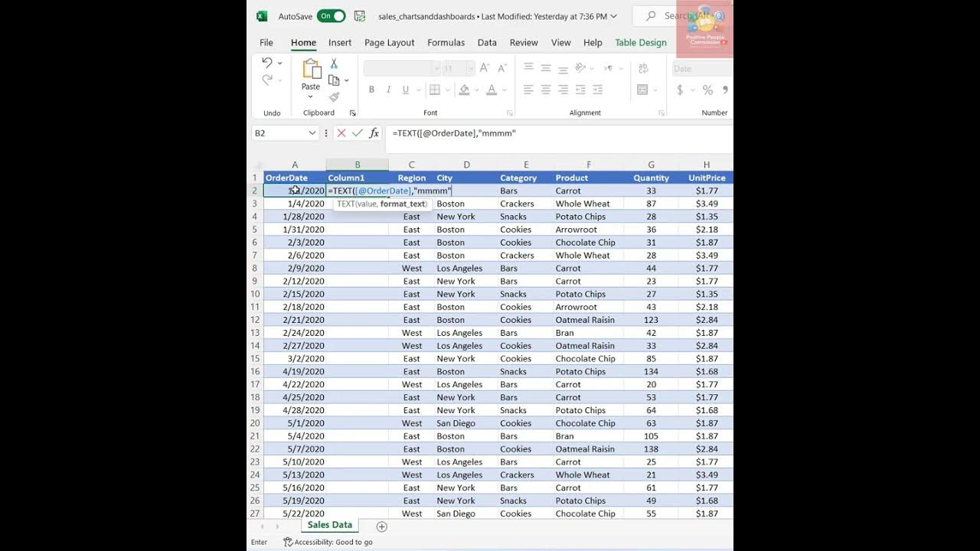Select the Sales Data sheet tab
The width and height of the screenshot is (980, 551).
[x=330, y=526]
